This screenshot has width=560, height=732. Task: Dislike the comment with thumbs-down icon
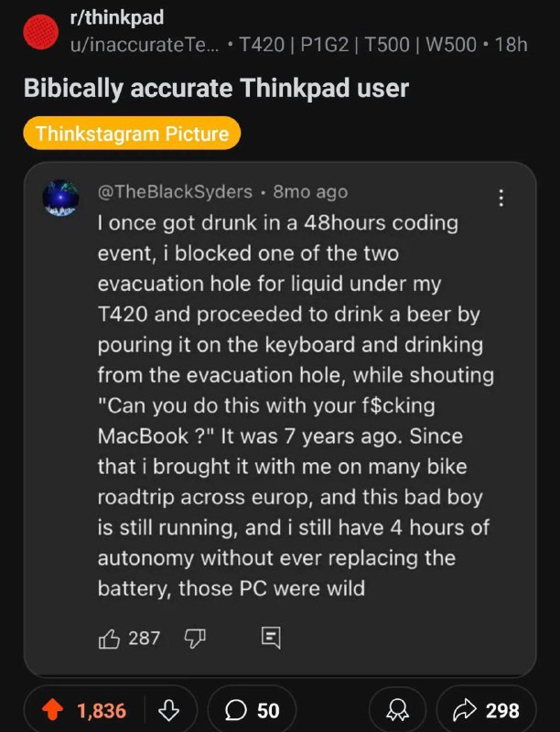(195, 638)
